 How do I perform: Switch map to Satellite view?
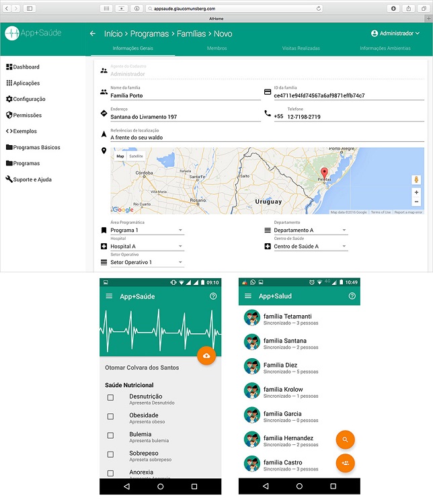(x=136, y=156)
